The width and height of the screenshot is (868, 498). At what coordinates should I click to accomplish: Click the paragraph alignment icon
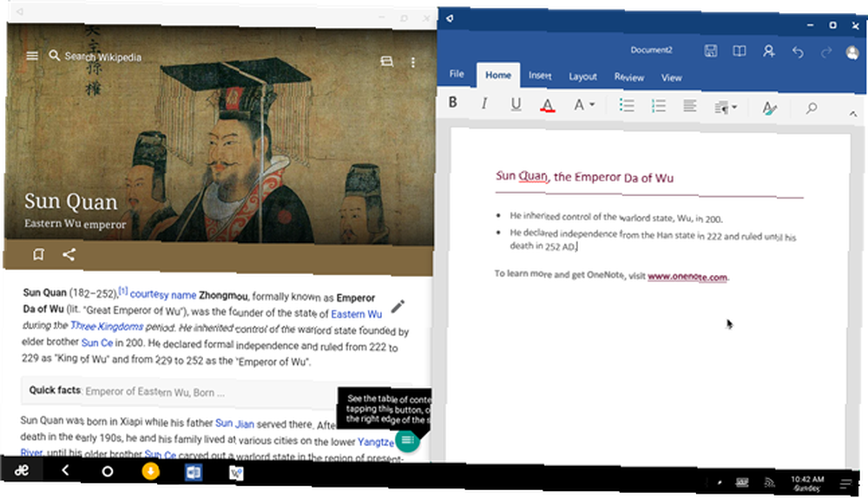click(x=690, y=106)
